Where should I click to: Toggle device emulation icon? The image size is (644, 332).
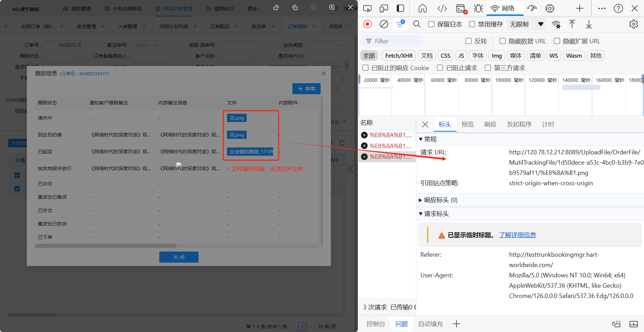[x=384, y=8]
